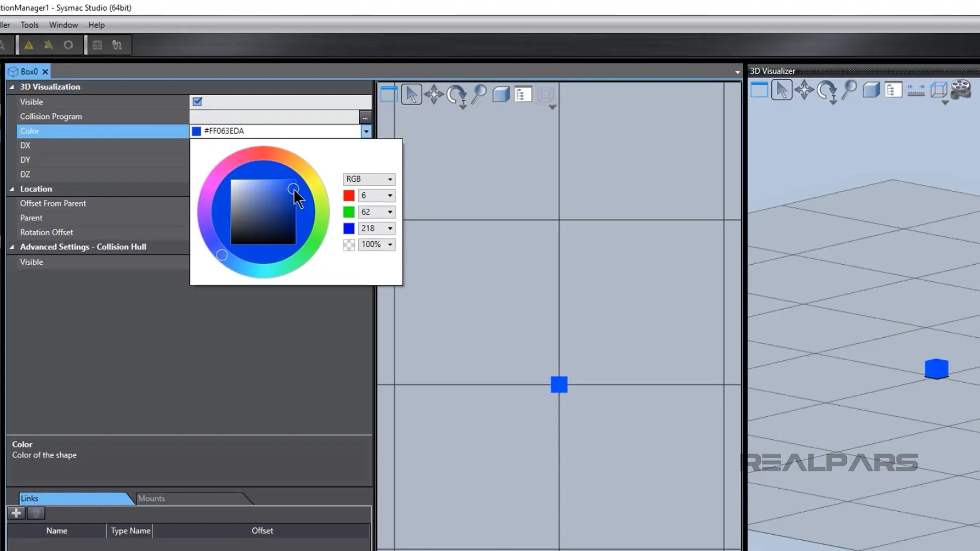Click the film reel recording icon in the 3D Visualizer
The image size is (980, 551).
(x=961, y=90)
